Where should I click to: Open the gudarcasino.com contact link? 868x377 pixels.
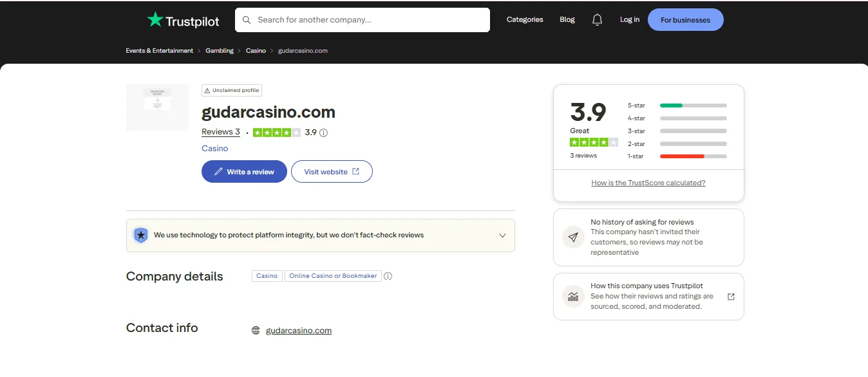click(x=299, y=331)
